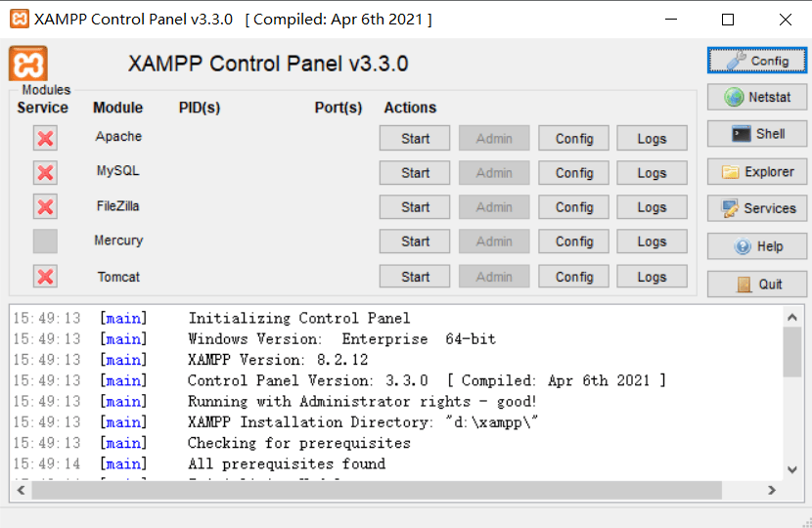Open the Windows Services button
This screenshot has width=812, height=528.
[x=757, y=208]
